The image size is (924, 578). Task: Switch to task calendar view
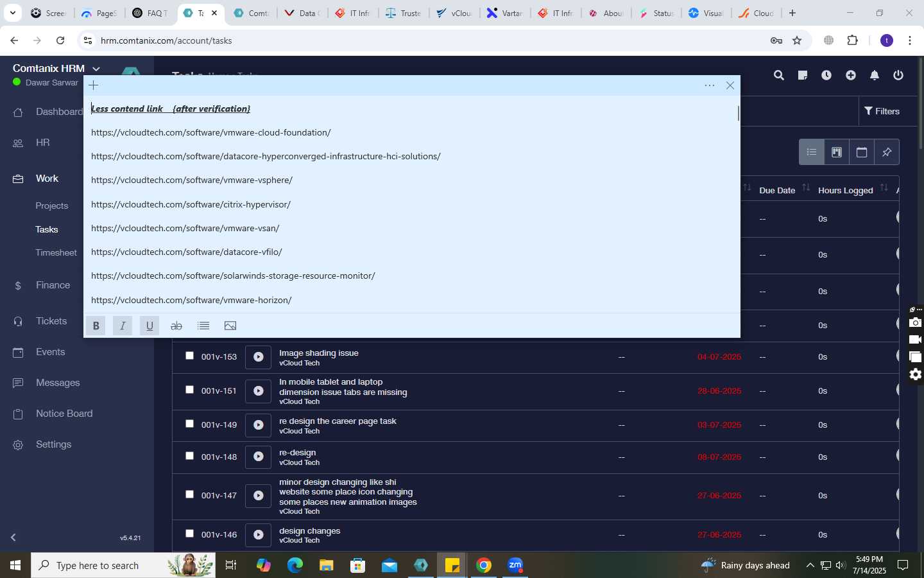click(x=862, y=152)
